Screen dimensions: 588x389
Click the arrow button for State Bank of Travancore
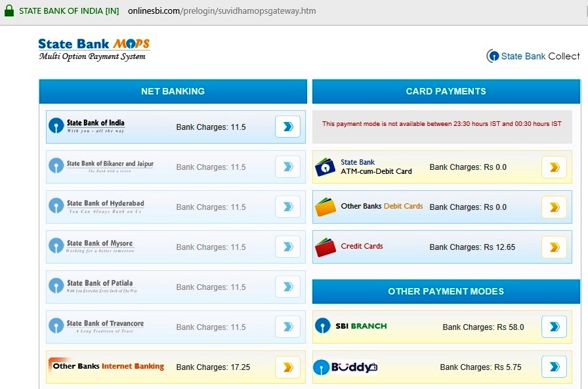(287, 327)
